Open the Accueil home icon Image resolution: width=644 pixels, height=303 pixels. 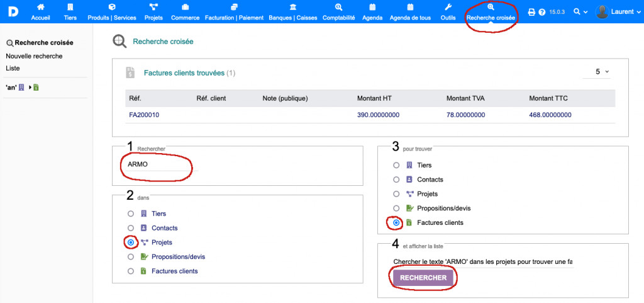(x=40, y=8)
